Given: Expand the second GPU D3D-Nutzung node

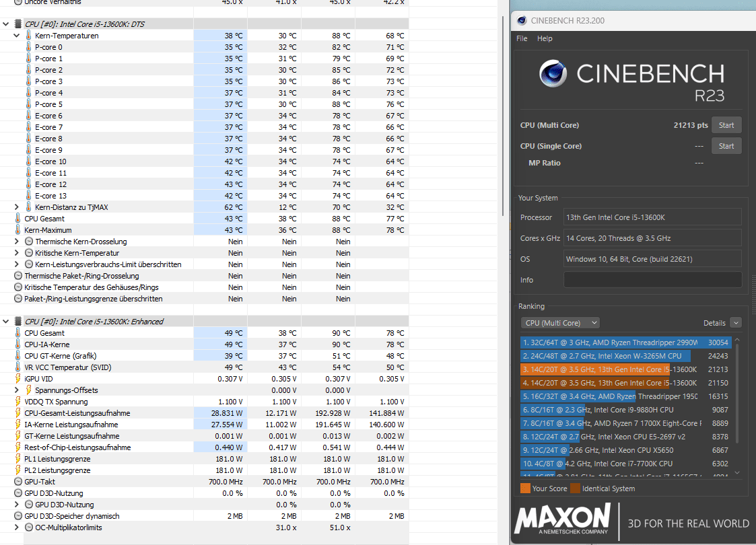Looking at the screenshot, I should 16,505.
